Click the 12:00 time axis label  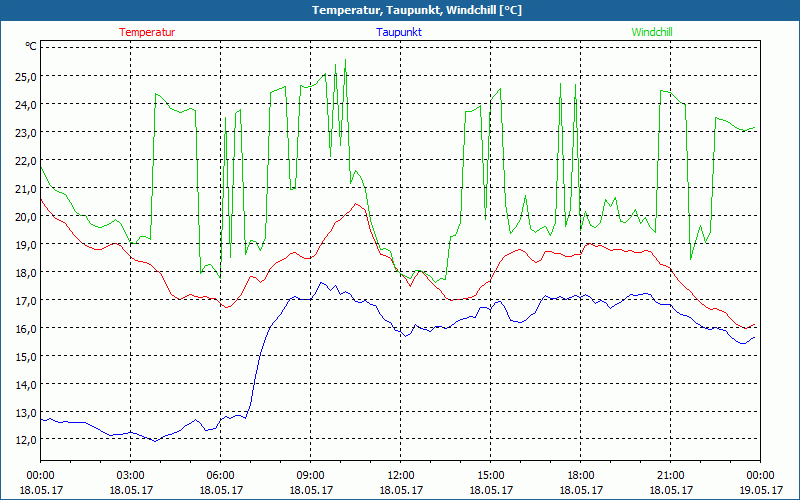click(401, 475)
